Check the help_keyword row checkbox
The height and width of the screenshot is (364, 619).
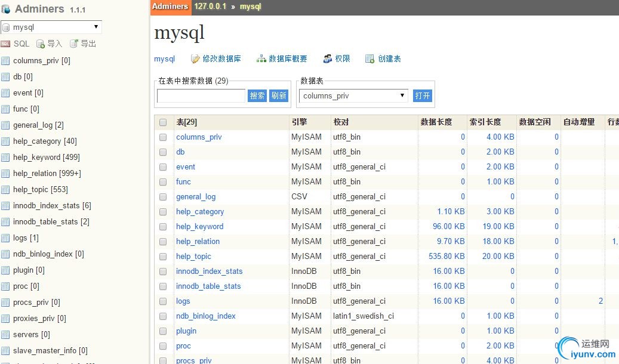point(163,227)
